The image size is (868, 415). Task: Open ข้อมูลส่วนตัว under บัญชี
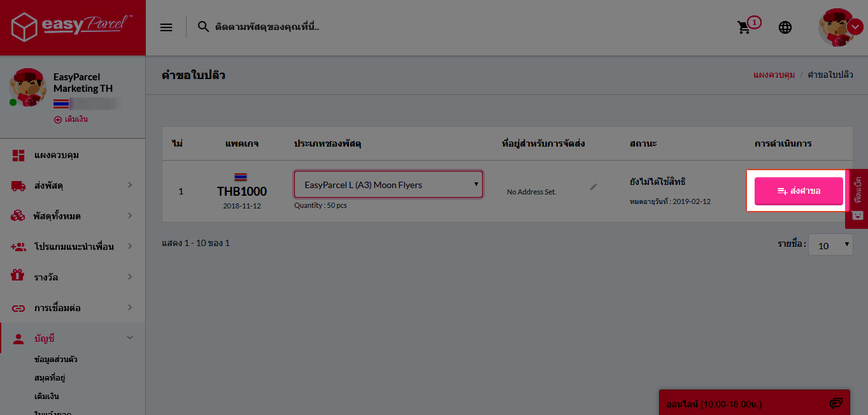pos(56,360)
